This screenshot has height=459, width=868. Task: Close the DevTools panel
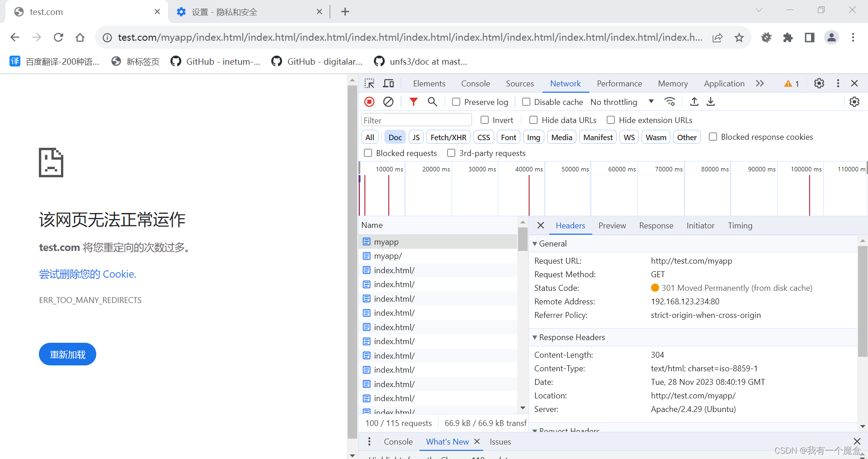coord(854,83)
